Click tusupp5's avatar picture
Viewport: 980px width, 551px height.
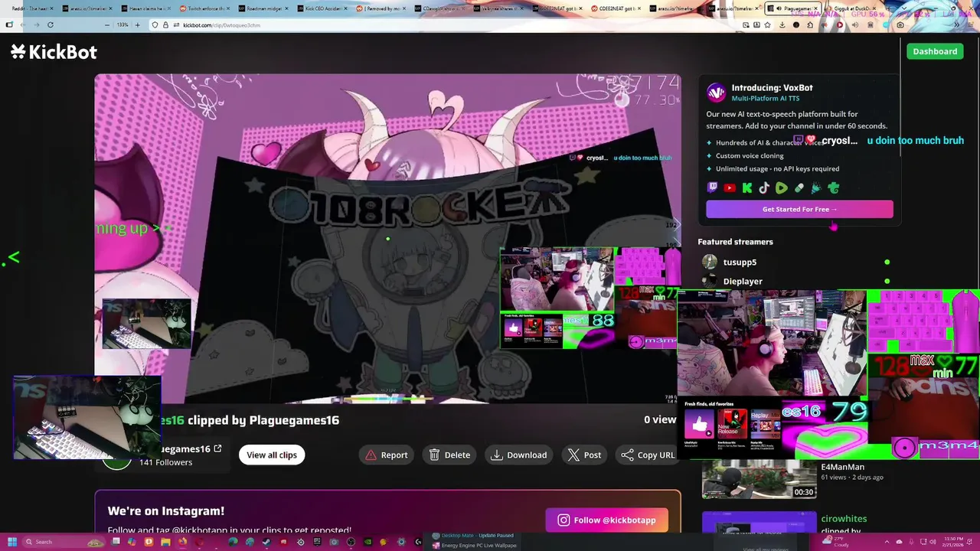(x=710, y=262)
